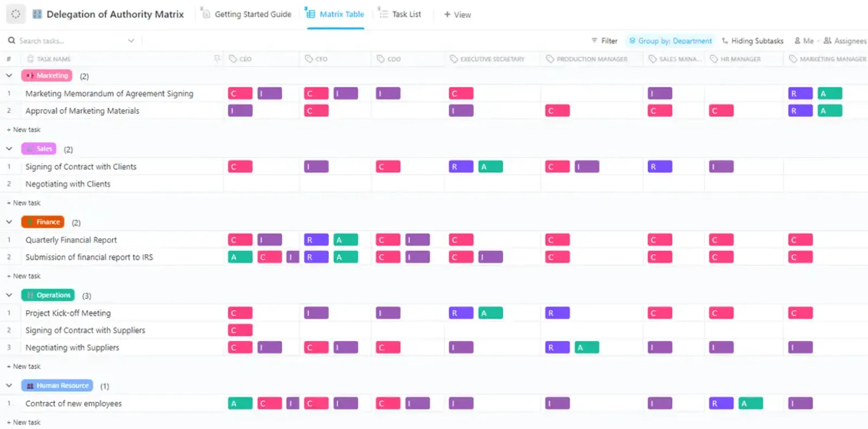Click the Marketing department tag
The height and width of the screenshot is (429, 868).
(x=47, y=75)
